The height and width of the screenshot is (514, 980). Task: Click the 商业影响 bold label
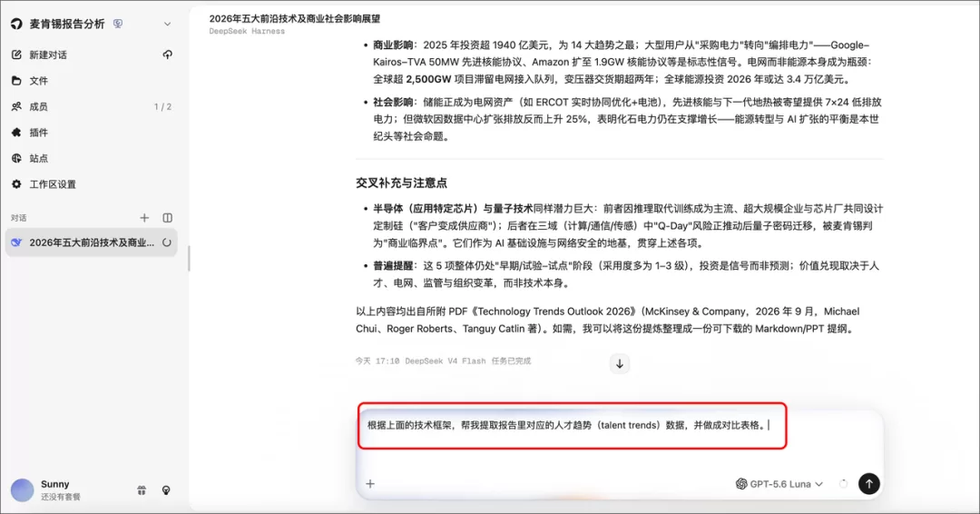[393, 45]
